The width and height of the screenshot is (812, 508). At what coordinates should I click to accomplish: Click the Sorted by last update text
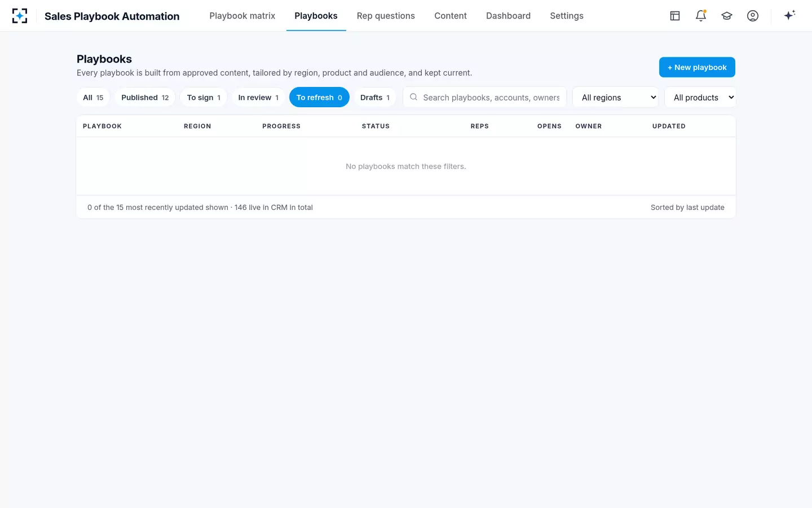click(x=687, y=207)
